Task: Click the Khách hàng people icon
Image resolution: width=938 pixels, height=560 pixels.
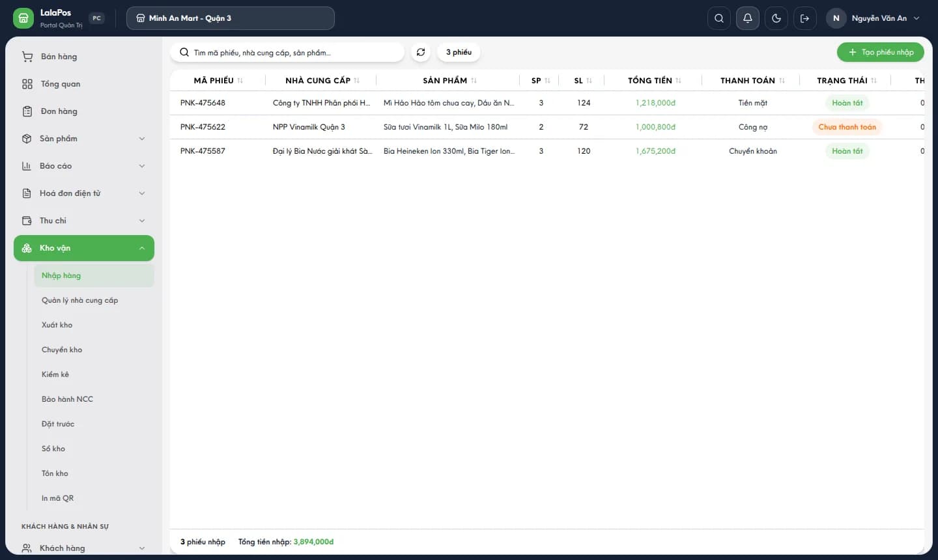Action: tap(27, 548)
